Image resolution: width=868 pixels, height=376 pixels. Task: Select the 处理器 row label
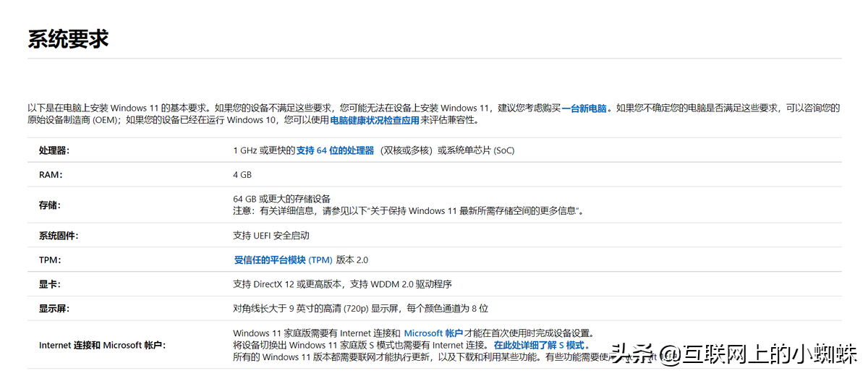[x=54, y=150]
